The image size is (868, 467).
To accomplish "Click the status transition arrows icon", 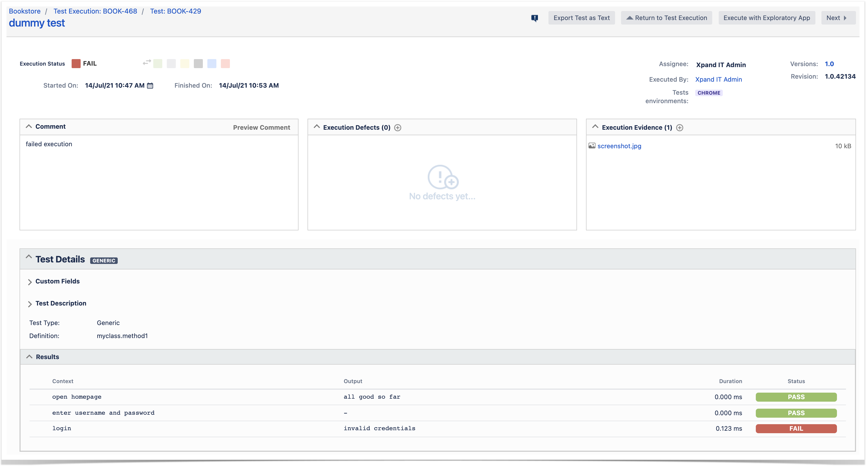I will pyautogui.click(x=147, y=62).
